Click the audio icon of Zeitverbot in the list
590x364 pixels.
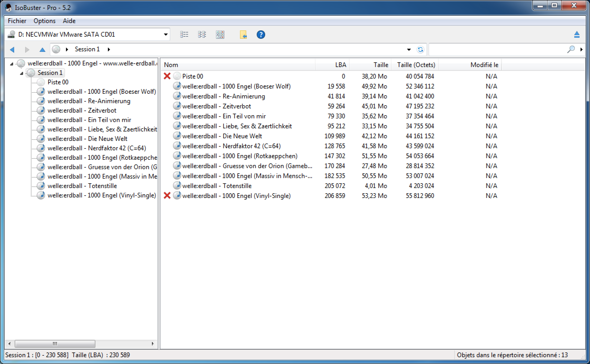click(177, 106)
